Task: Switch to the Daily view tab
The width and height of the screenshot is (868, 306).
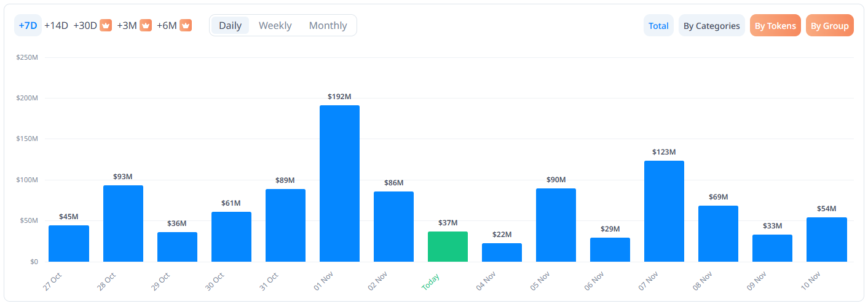Action: coord(230,25)
